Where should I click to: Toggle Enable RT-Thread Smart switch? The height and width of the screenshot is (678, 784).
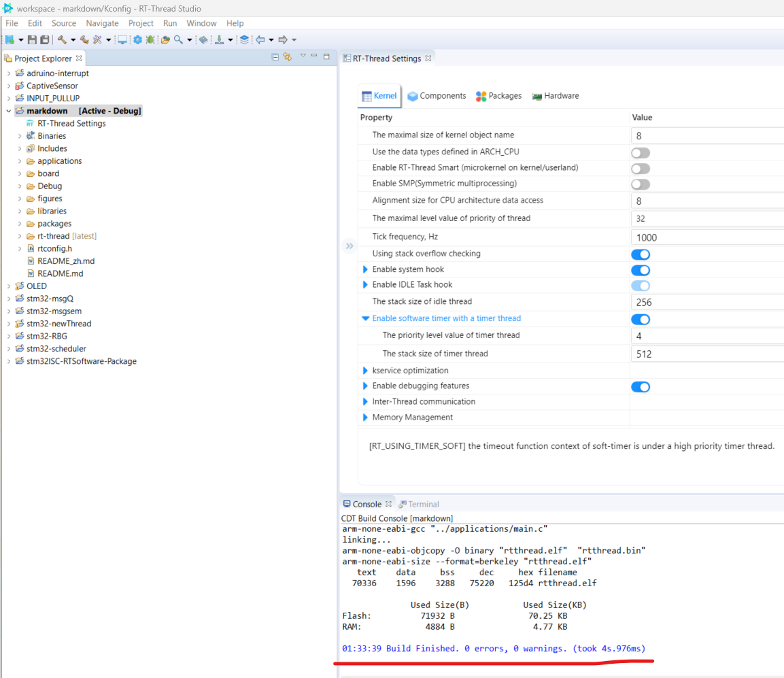640,168
